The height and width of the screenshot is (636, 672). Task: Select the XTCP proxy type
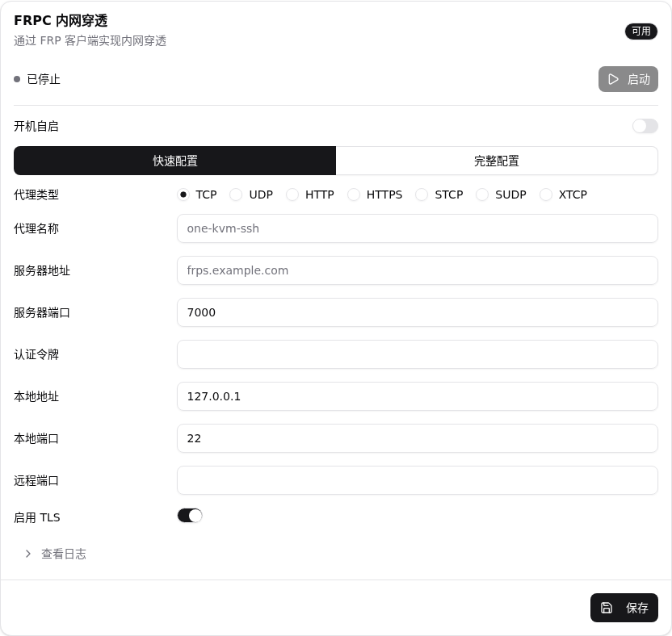(x=546, y=195)
